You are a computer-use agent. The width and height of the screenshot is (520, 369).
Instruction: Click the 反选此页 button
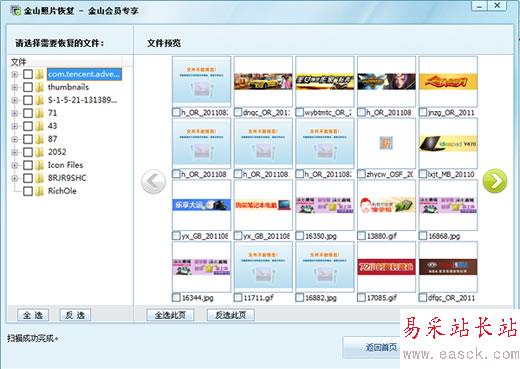click(x=231, y=315)
